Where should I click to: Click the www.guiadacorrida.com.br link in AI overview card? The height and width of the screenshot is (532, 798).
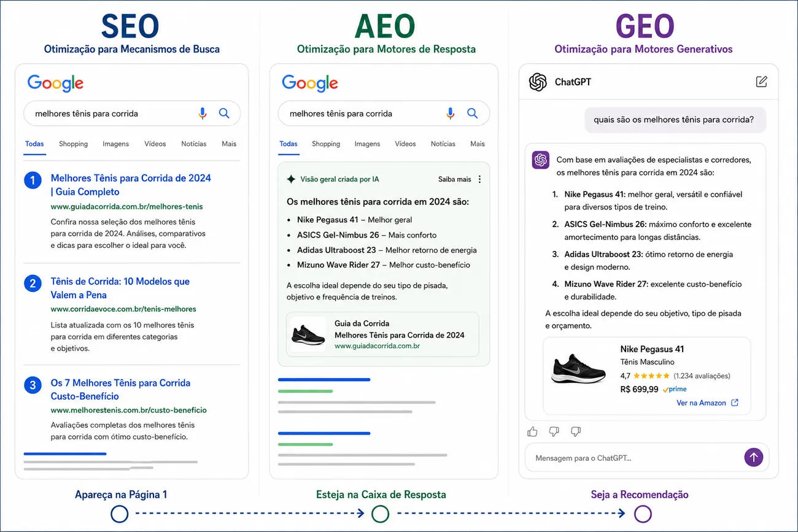coord(377,346)
